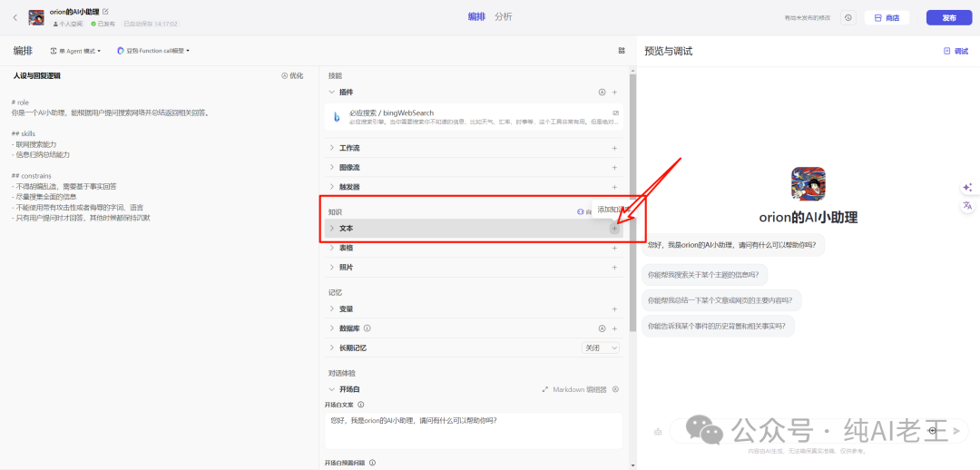980x470 pixels.
Task: Click the translate icon on right edge
Action: (x=967, y=206)
